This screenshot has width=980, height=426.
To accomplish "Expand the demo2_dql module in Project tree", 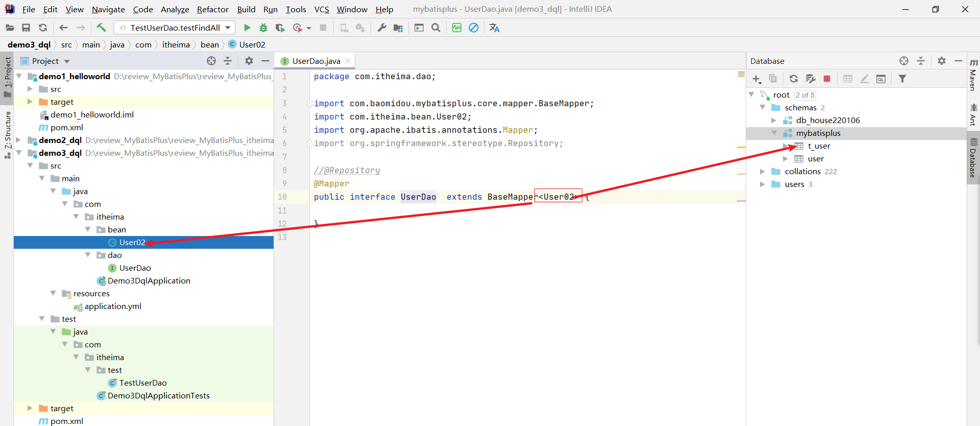I will [x=19, y=140].
